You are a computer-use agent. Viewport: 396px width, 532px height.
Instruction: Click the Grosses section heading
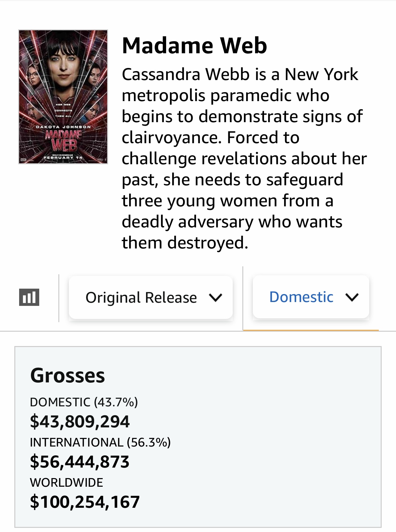coord(68,375)
